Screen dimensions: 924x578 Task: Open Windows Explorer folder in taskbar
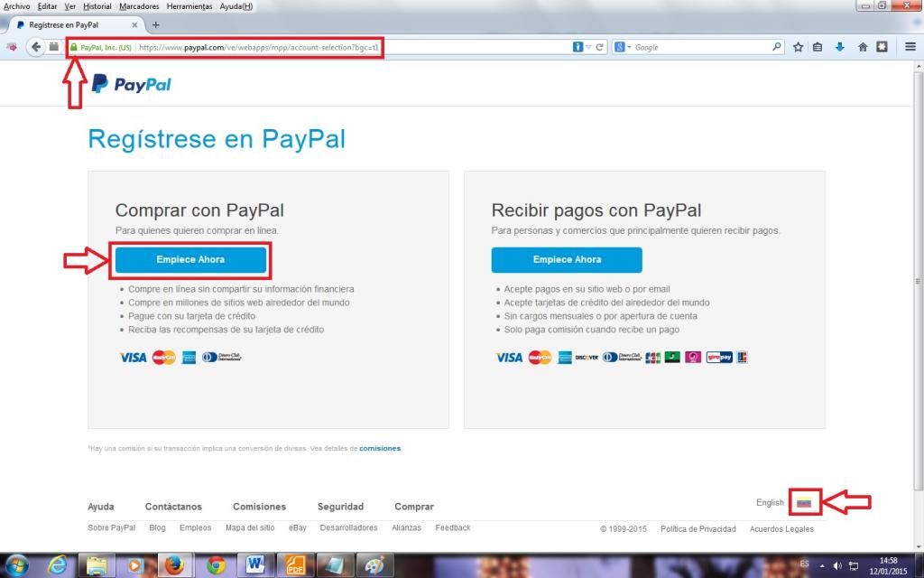(x=97, y=566)
